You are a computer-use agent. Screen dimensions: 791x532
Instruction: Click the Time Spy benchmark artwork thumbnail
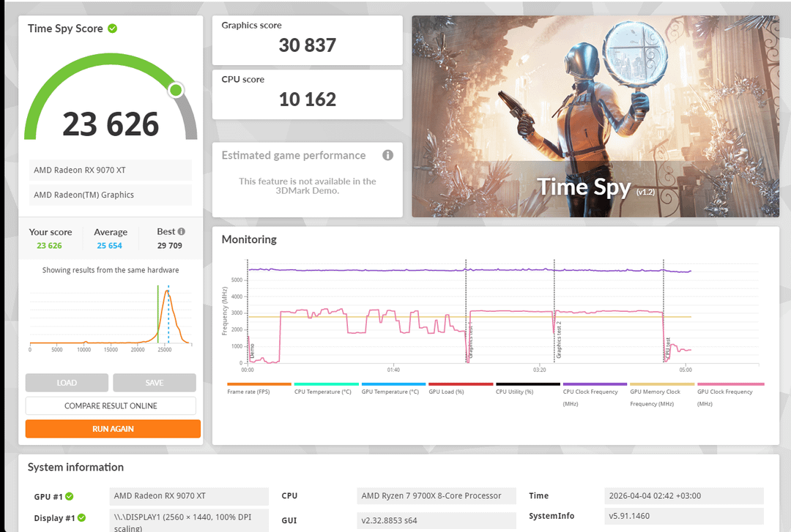click(x=595, y=116)
